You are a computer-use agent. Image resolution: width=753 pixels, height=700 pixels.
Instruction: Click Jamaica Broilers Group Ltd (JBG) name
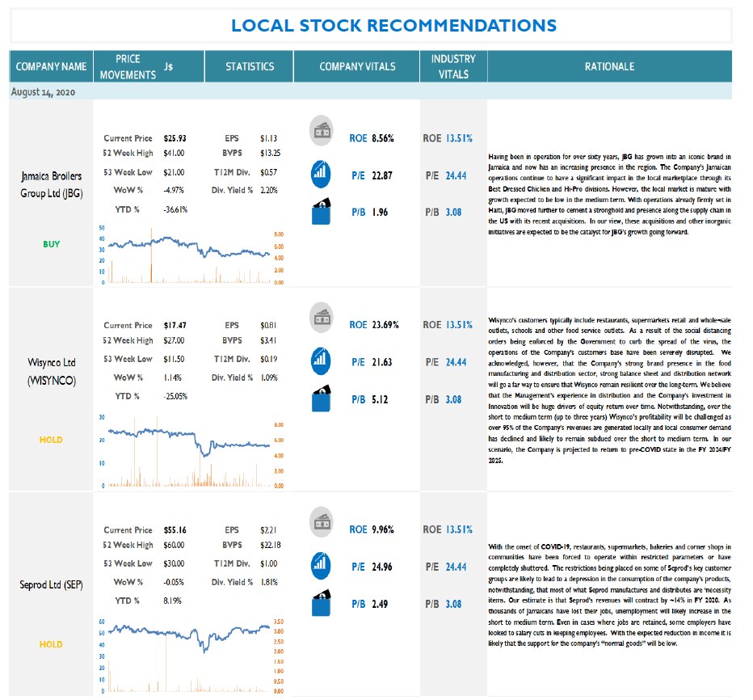52,184
